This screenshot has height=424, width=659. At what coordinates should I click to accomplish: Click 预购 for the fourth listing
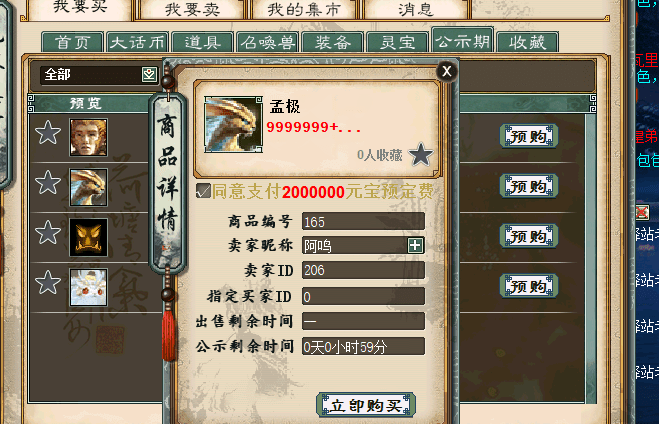(529, 286)
